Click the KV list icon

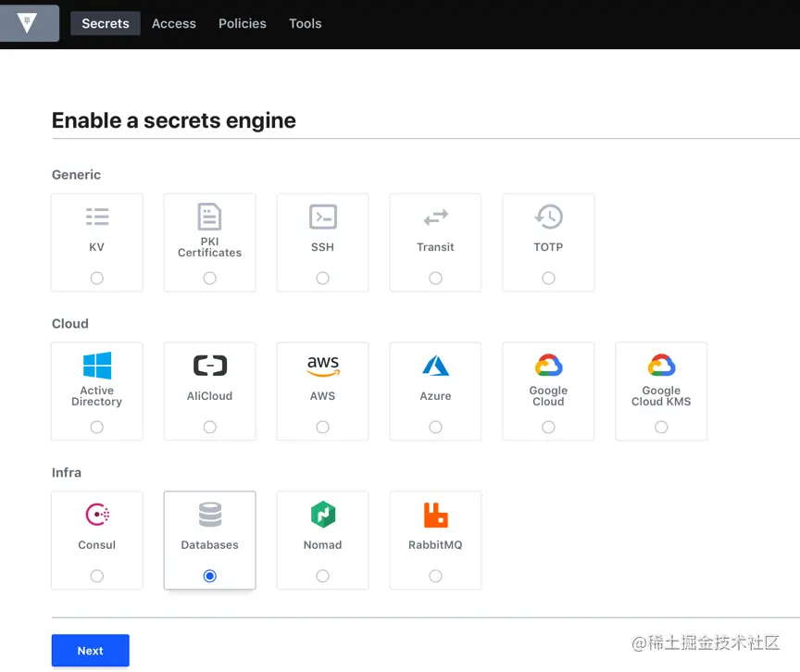coord(97,217)
